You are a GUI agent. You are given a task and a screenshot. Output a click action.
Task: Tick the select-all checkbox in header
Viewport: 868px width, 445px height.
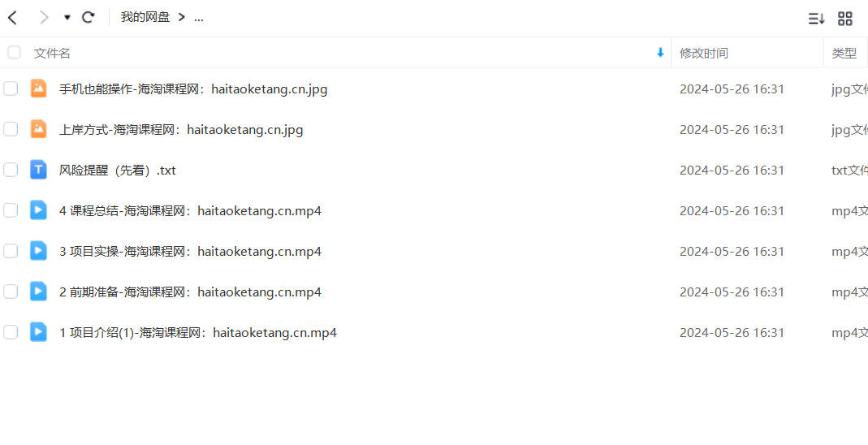(x=14, y=53)
